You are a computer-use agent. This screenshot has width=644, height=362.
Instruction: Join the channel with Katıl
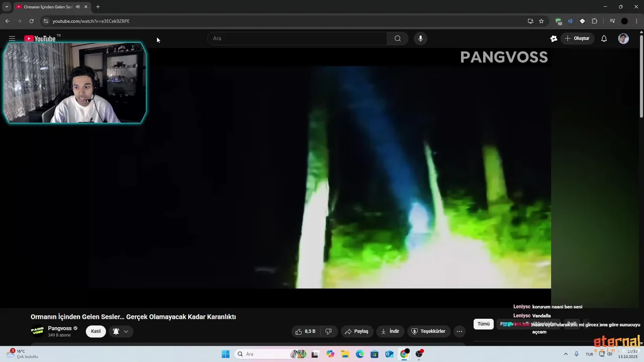tap(96, 331)
